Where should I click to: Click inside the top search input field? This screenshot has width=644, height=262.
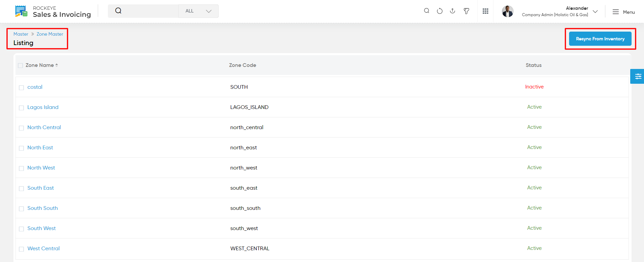(149, 11)
